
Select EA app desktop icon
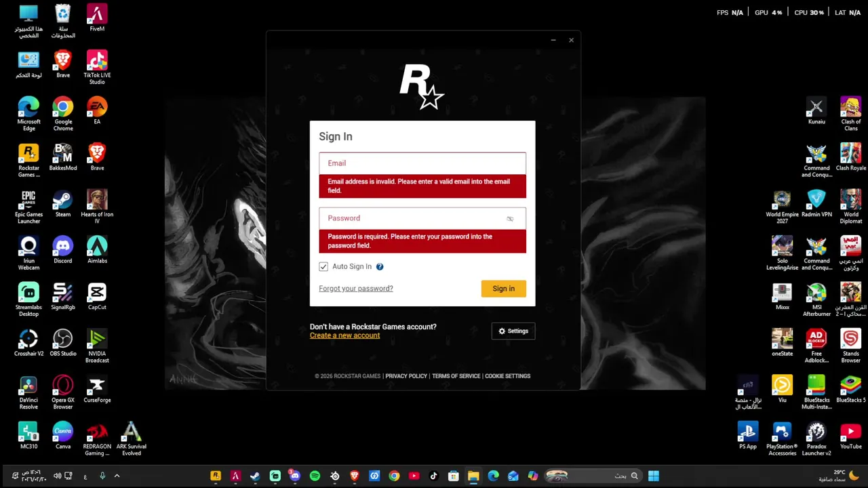coord(97,111)
